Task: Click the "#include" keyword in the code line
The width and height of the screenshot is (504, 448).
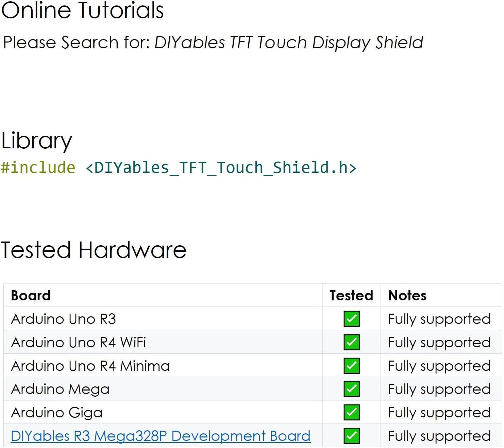Action: (x=38, y=168)
